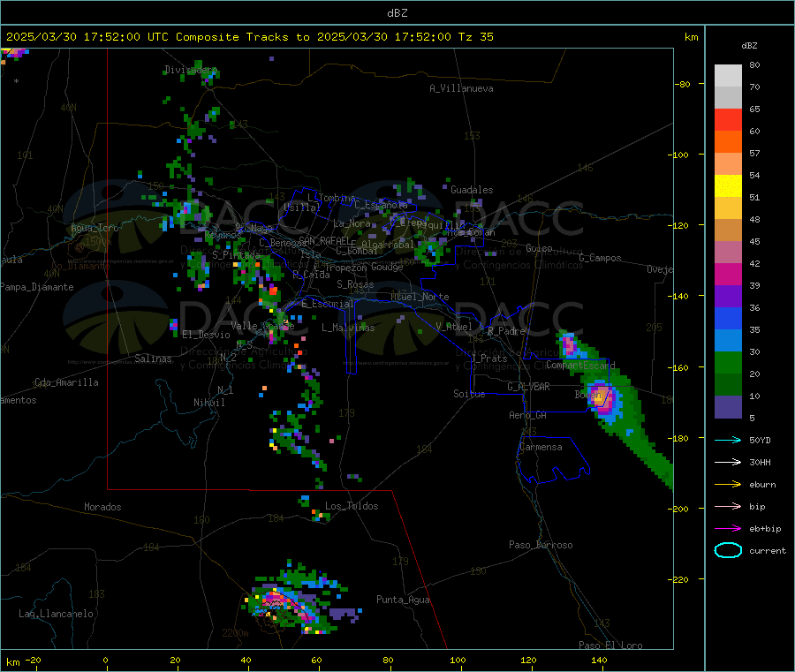
Task: Select the orange 57–60 dBZ swatch
Action: [728, 142]
